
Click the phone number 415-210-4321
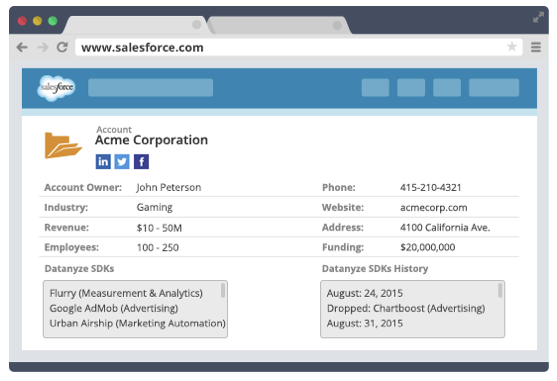tap(431, 187)
